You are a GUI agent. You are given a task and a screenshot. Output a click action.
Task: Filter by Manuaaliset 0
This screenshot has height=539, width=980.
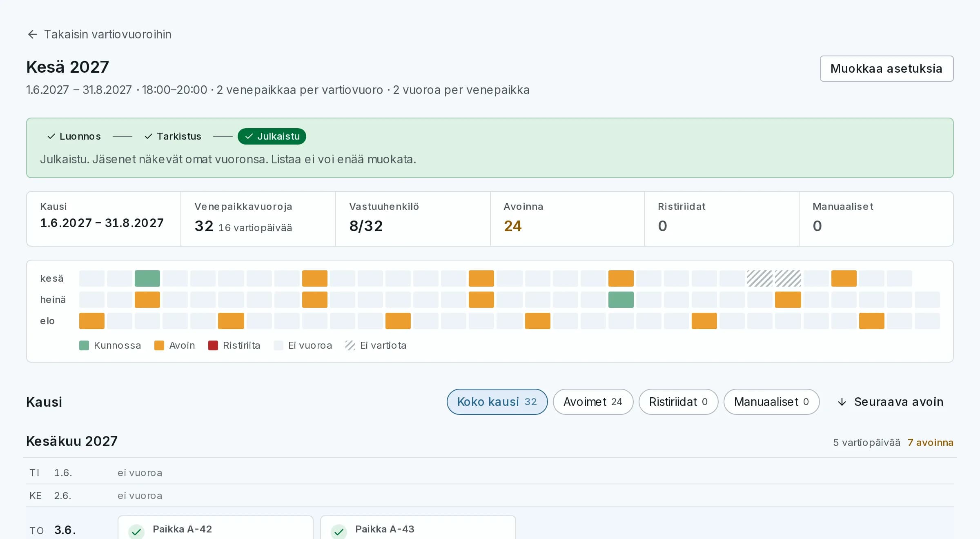pos(771,402)
